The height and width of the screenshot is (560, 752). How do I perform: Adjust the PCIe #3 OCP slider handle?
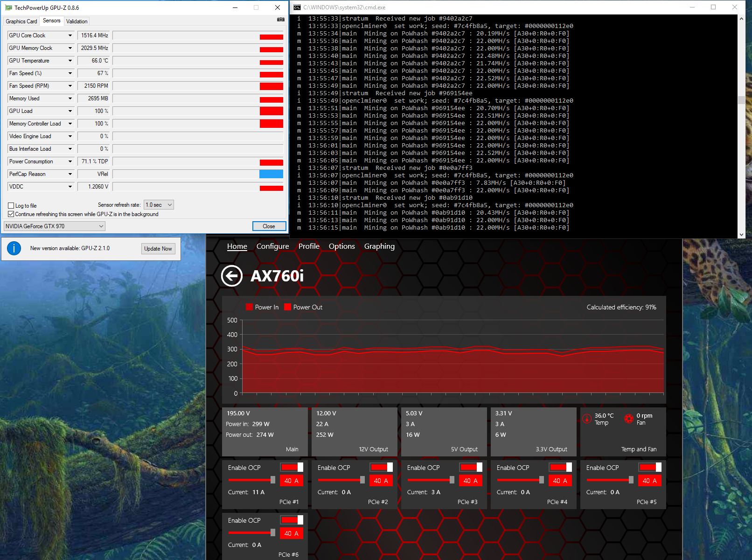(452, 480)
